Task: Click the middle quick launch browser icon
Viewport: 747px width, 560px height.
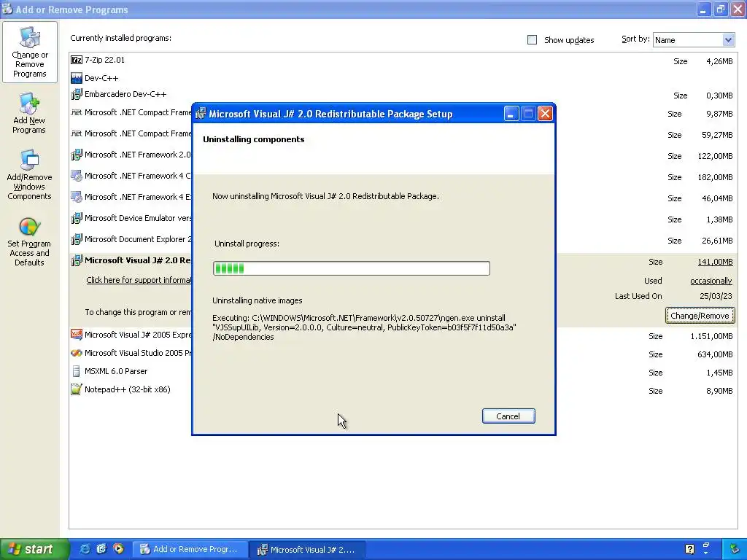Action: click(101, 549)
